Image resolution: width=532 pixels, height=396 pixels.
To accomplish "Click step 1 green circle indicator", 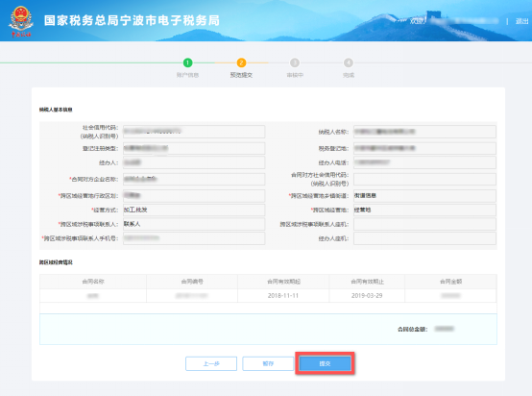I will pos(187,62).
